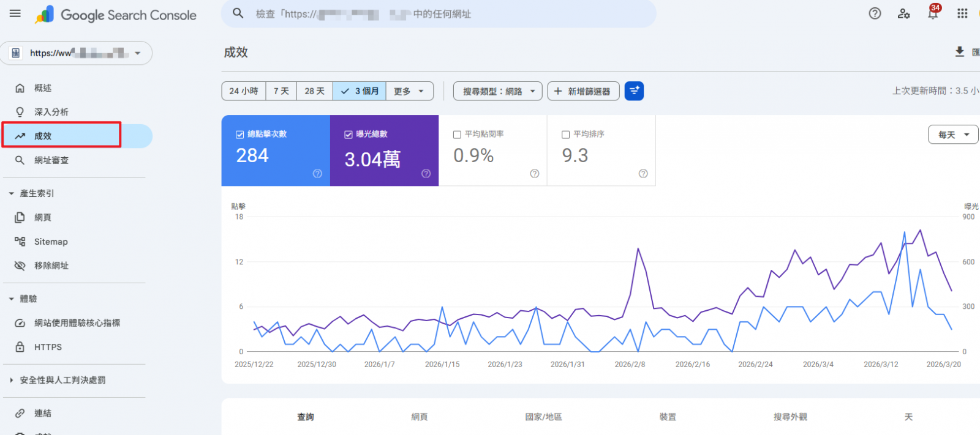Click the 成效 page heading
The height and width of the screenshot is (435, 980).
(x=236, y=52)
